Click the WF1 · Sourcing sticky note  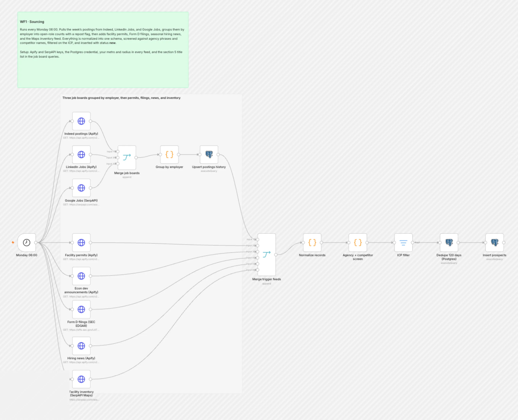pyautogui.click(x=103, y=50)
